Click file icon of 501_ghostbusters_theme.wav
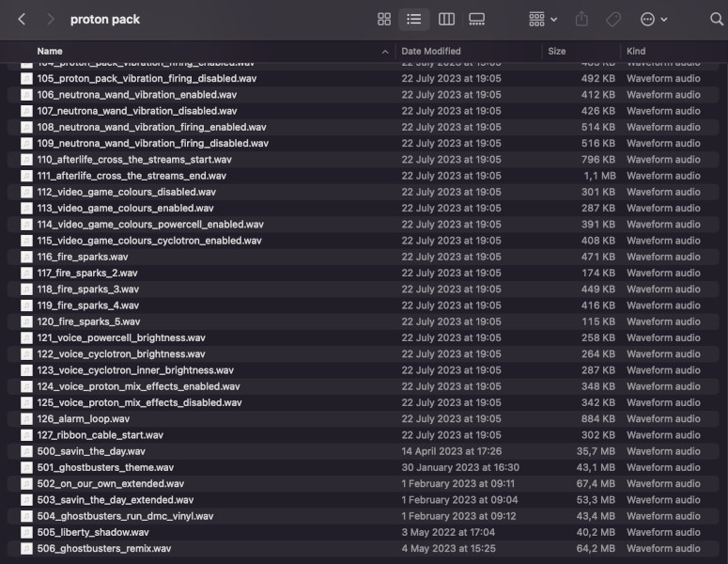The image size is (728, 564). pos(27,468)
